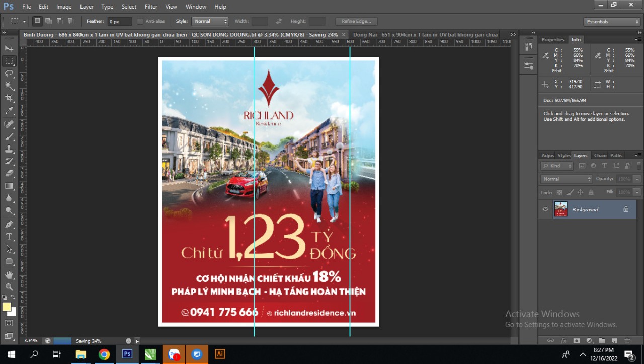Choose Subtract from selection mode
Screen dimensions: 644x364
click(60, 21)
